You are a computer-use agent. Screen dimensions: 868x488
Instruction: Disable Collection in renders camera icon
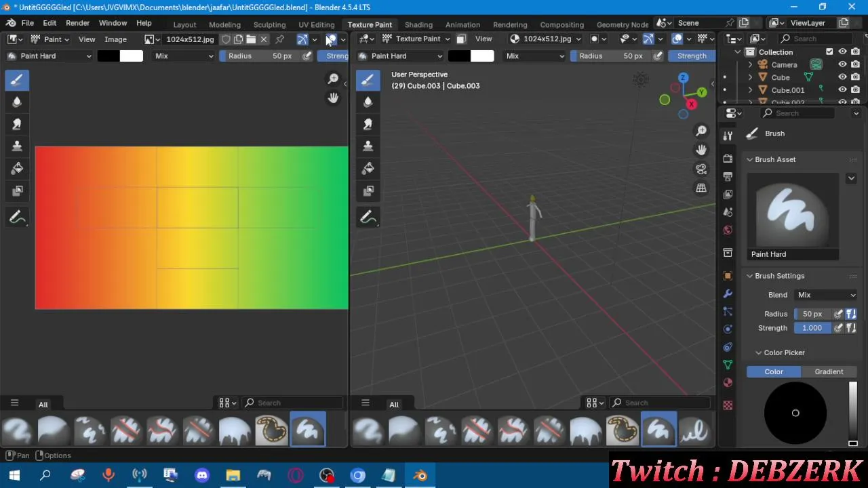click(x=855, y=52)
